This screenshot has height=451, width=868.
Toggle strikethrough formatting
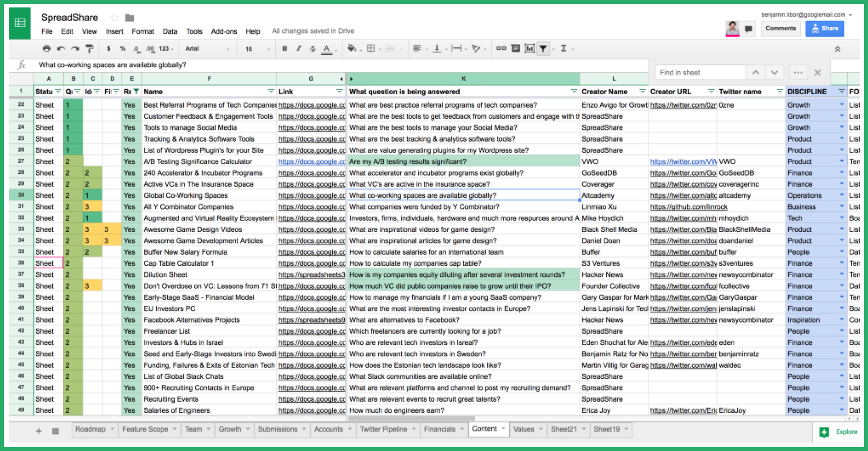(313, 49)
